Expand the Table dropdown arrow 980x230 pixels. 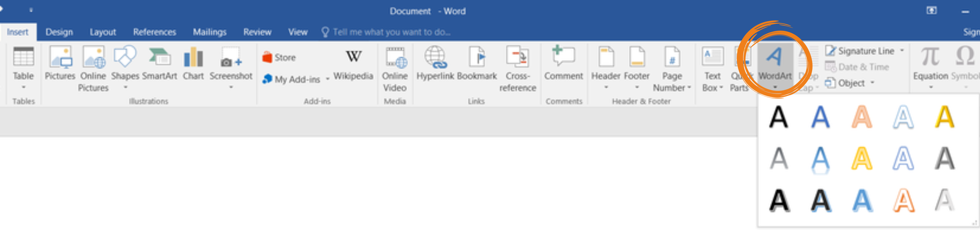(x=23, y=88)
